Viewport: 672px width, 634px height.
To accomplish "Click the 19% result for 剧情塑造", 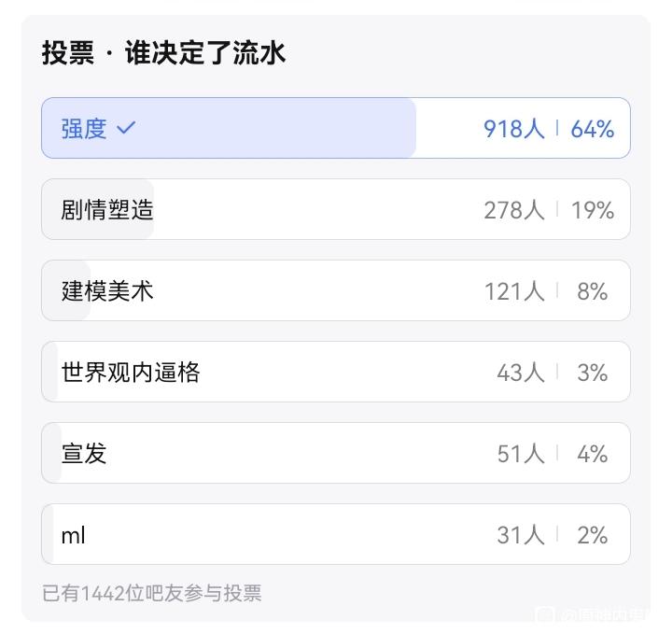I will pos(592,210).
